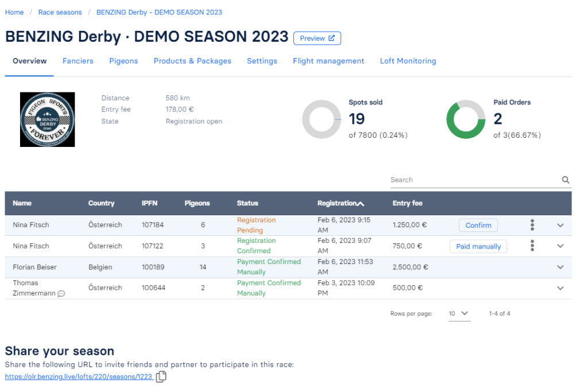
Task: Confirm Nina Fitsch's pending registration
Action: pos(478,225)
